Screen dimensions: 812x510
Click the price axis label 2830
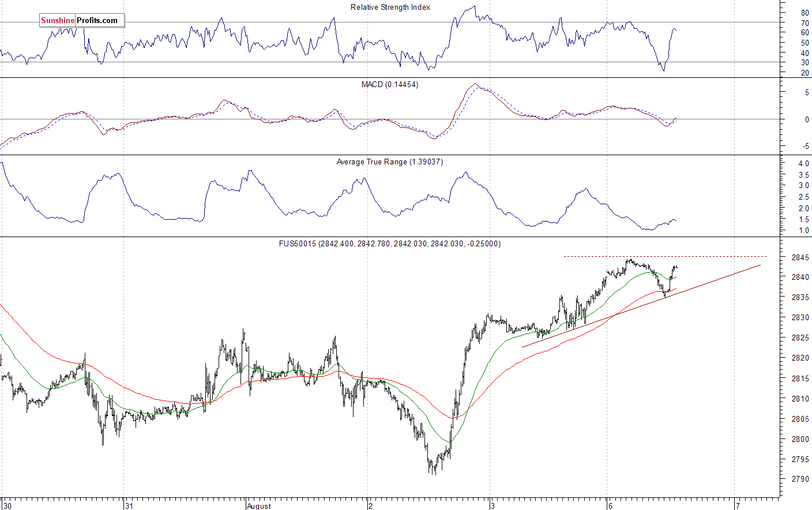799,318
